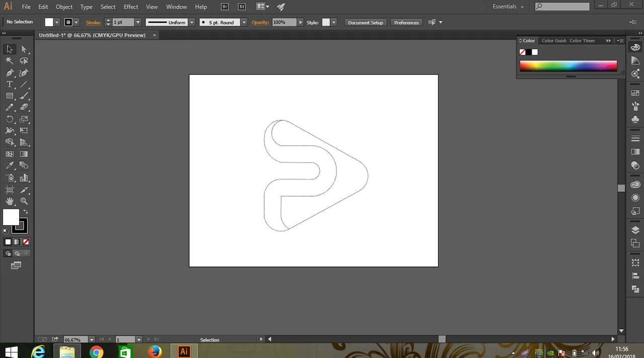Open the Swatches panel icon
The image size is (644, 358).
click(635, 93)
